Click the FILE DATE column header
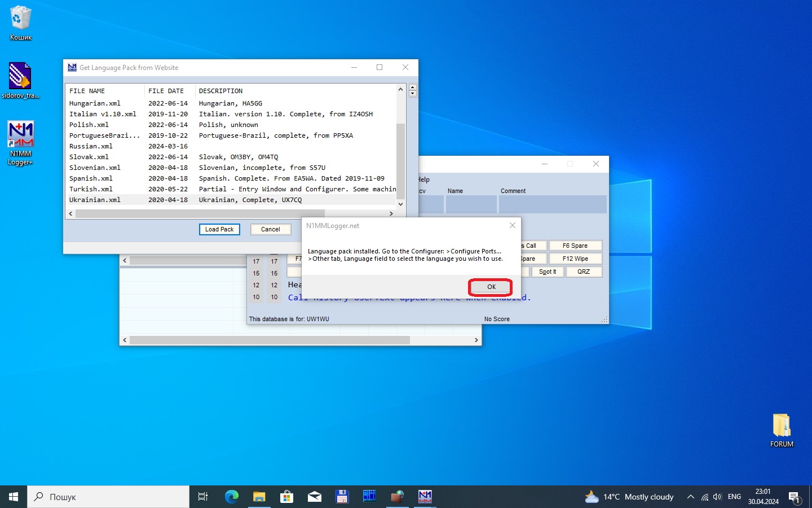The image size is (812, 508). (x=170, y=91)
